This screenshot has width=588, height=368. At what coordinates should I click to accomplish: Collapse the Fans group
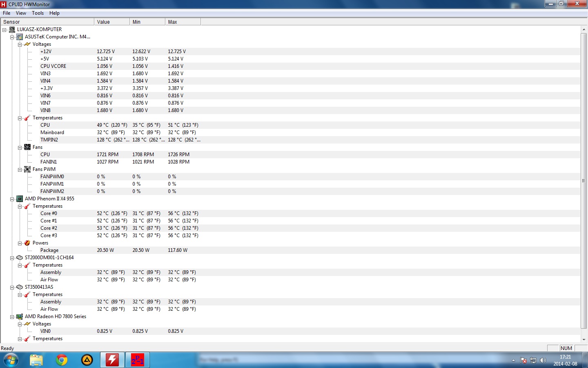[x=20, y=148]
